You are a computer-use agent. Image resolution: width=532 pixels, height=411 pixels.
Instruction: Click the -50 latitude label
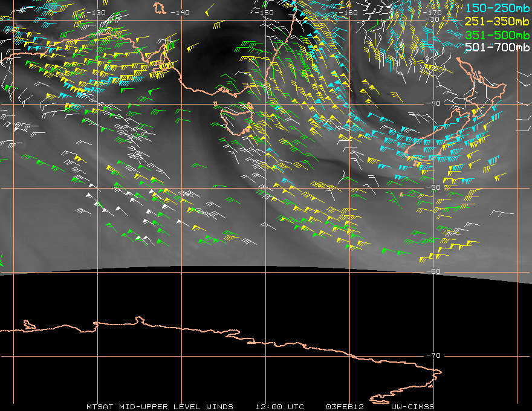click(x=433, y=187)
